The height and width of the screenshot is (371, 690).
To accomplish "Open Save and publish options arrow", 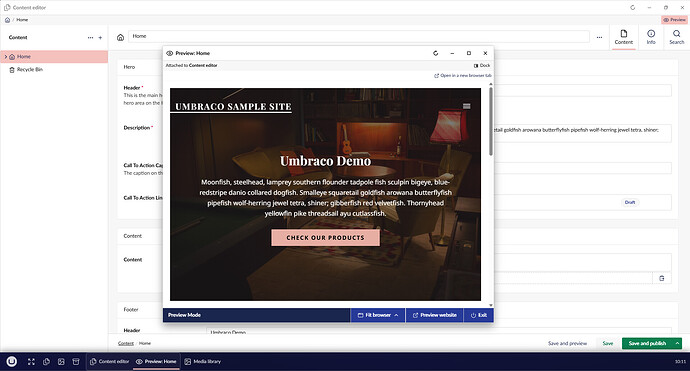I will pyautogui.click(x=677, y=343).
